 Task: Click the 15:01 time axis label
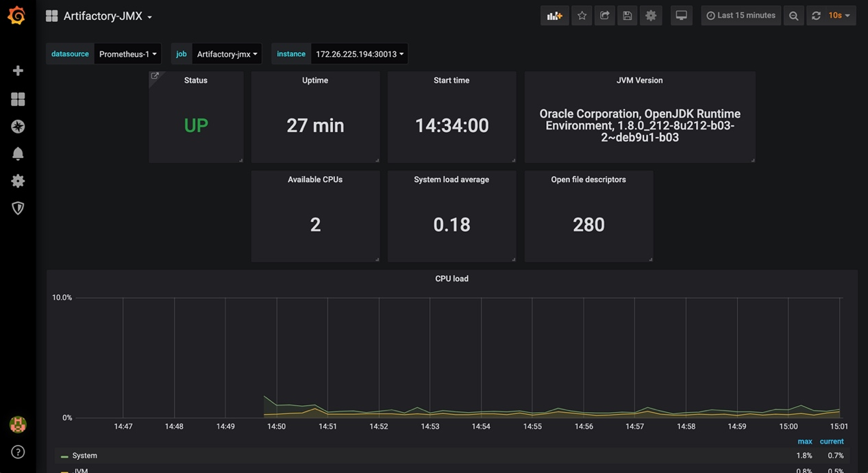[839, 426]
